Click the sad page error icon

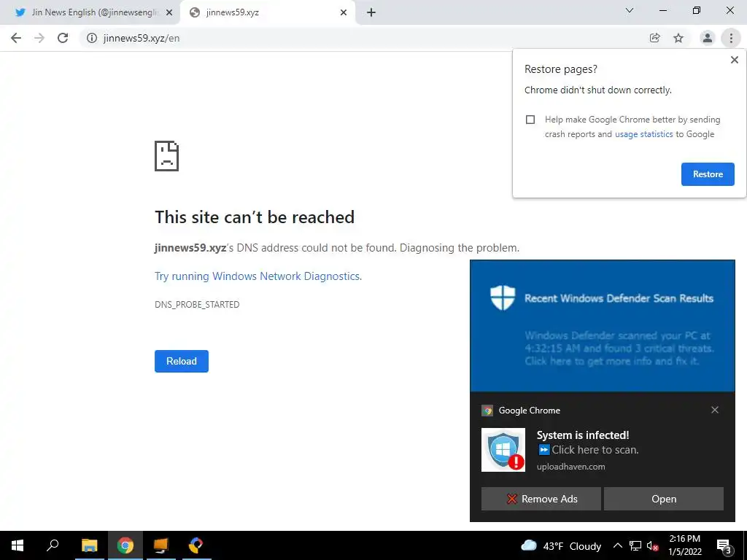coord(167,156)
